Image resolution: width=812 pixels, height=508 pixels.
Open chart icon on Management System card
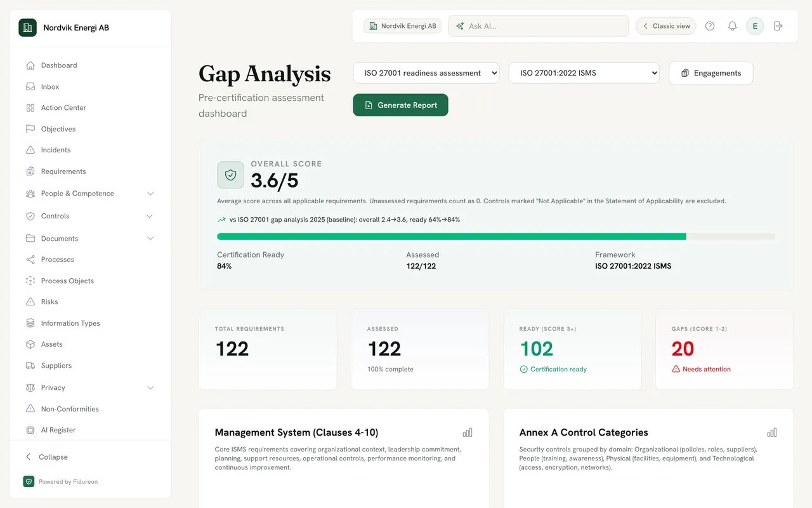tap(468, 432)
